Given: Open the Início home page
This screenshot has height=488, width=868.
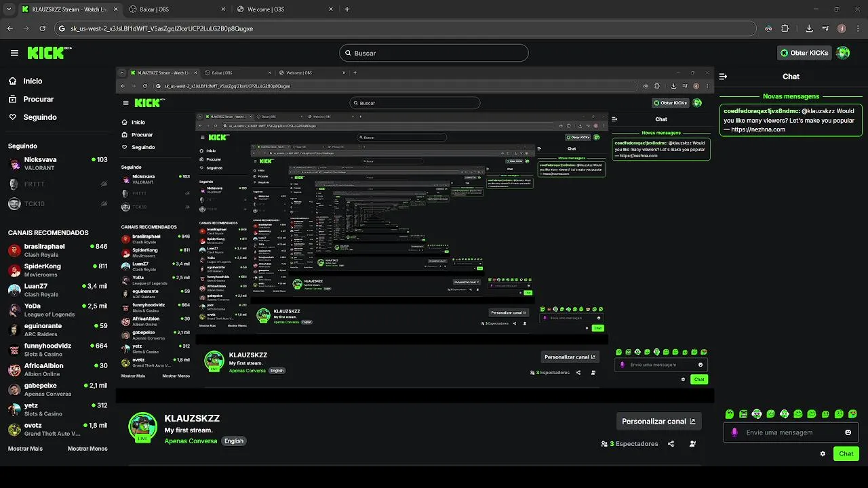Looking at the screenshot, I should pyautogui.click(x=25, y=81).
